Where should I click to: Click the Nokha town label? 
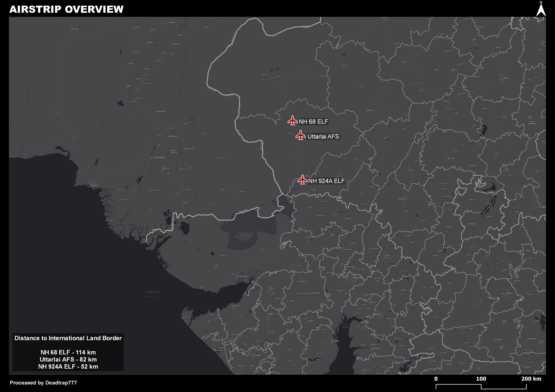pos(396,43)
